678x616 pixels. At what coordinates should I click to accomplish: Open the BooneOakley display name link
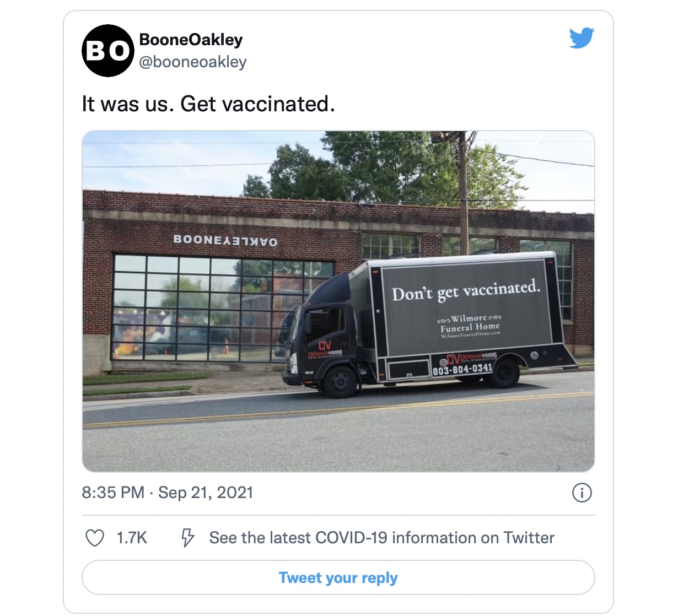click(191, 40)
